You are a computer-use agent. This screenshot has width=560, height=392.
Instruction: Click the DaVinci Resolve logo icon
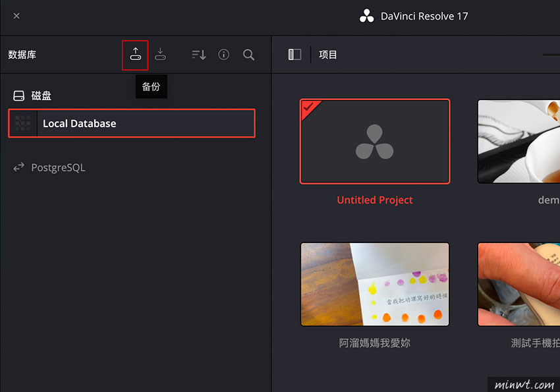pos(366,16)
